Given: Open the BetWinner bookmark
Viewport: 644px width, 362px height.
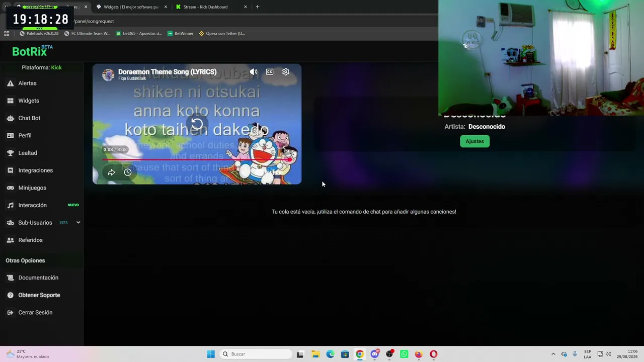Looking at the screenshot, I should pos(180,34).
